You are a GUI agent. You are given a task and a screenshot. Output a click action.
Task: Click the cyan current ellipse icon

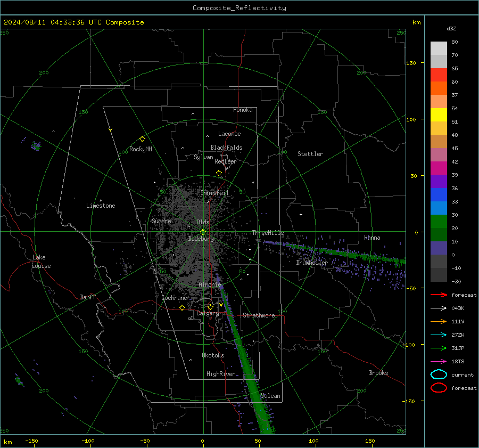coord(439,374)
